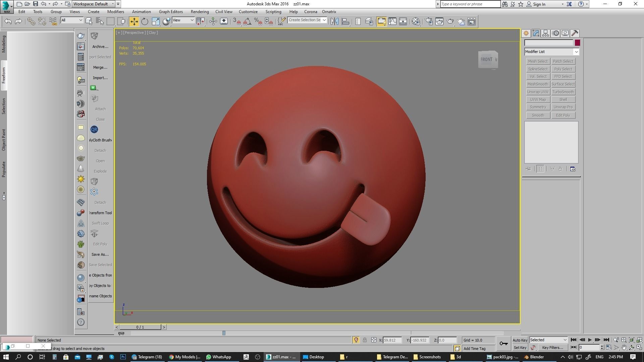The image size is (644, 362).
Task: Open the Motion command panel tab
Action: [555, 33]
